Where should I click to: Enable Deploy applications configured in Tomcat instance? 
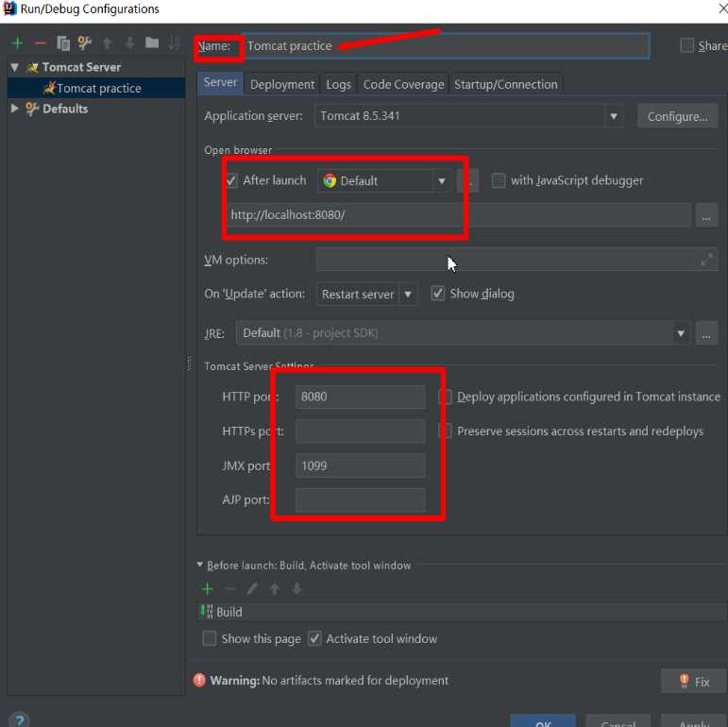point(447,397)
